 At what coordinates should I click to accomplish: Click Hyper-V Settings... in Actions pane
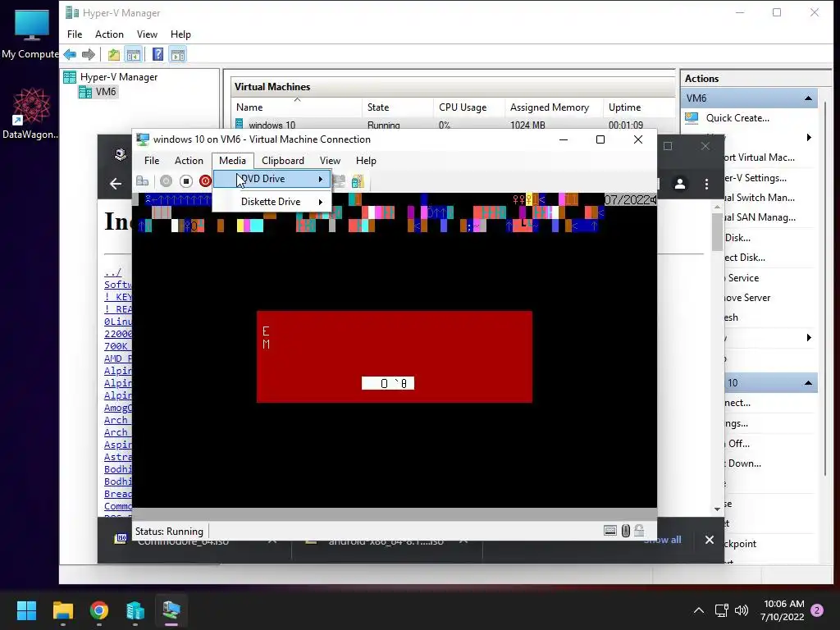(x=755, y=178)
